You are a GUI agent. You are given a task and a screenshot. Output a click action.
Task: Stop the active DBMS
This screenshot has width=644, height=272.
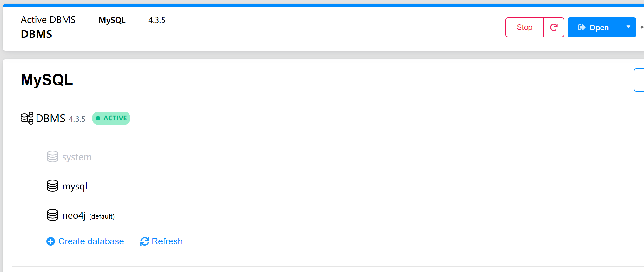[524, 27]
